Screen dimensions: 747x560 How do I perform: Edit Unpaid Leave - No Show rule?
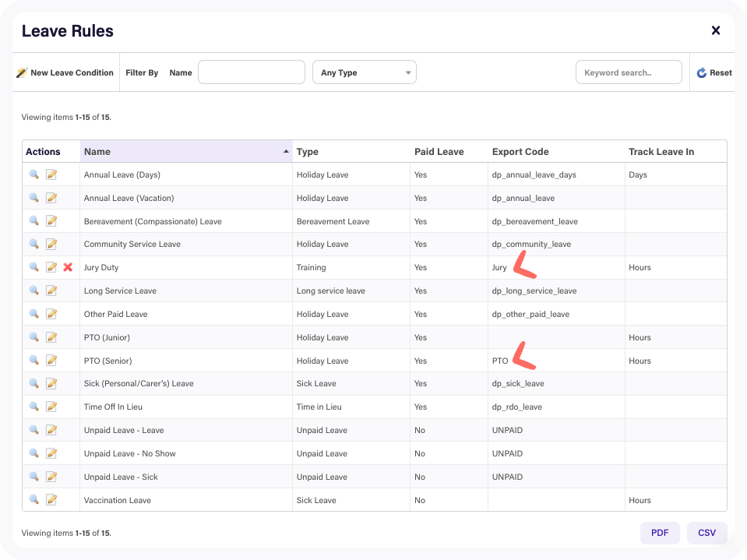(x=51, y=453)
